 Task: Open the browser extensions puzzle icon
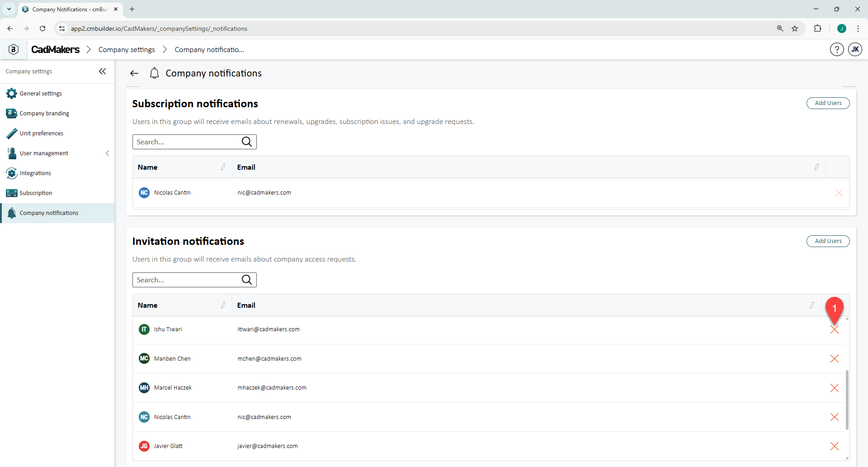point(817,29)
